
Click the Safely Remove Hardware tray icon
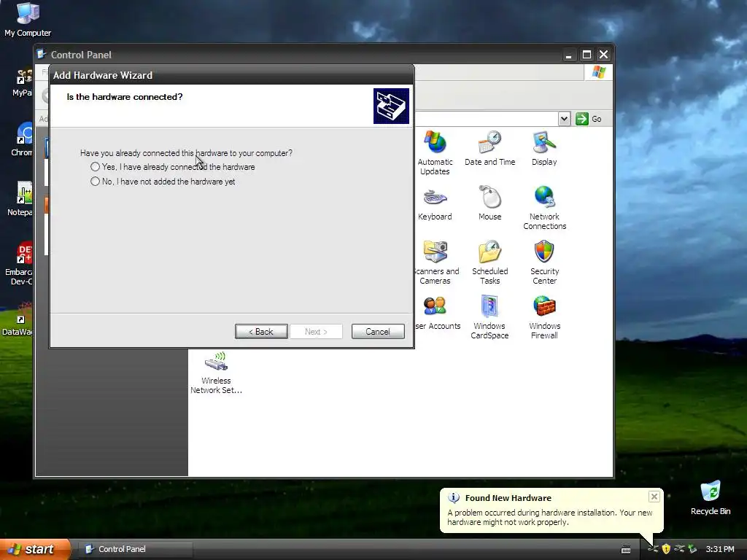point(692,549)
